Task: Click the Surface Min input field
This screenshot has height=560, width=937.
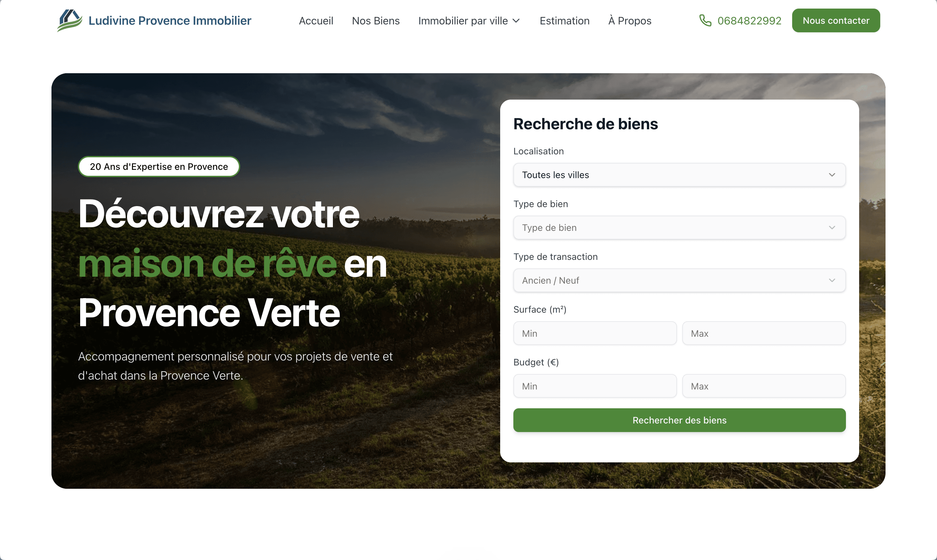Action: coord(595,333)
